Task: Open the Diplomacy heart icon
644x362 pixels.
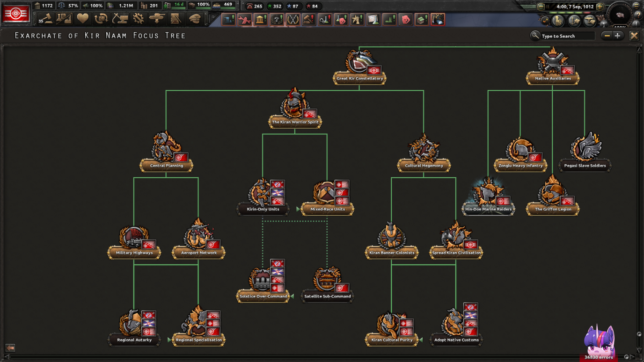Action: 83,19
